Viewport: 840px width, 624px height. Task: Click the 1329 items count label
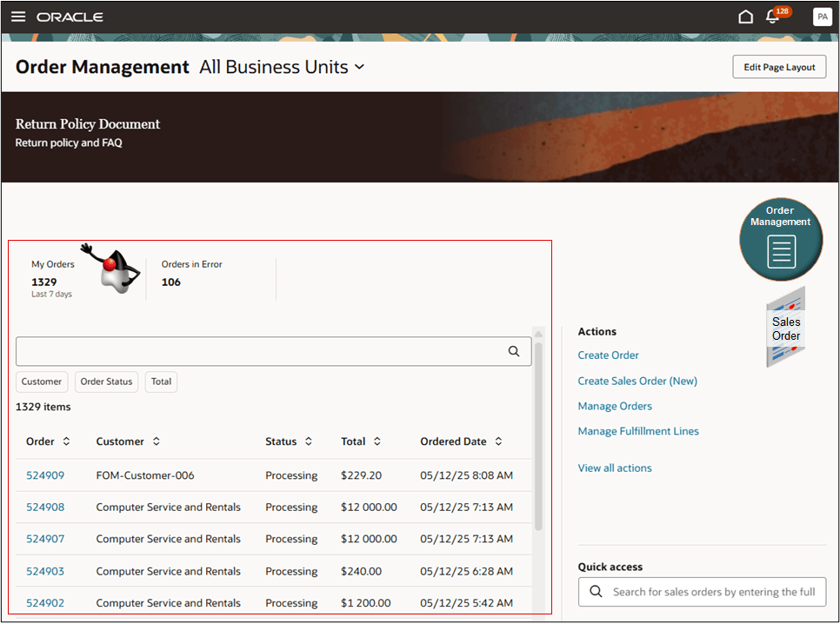point(43,407)
